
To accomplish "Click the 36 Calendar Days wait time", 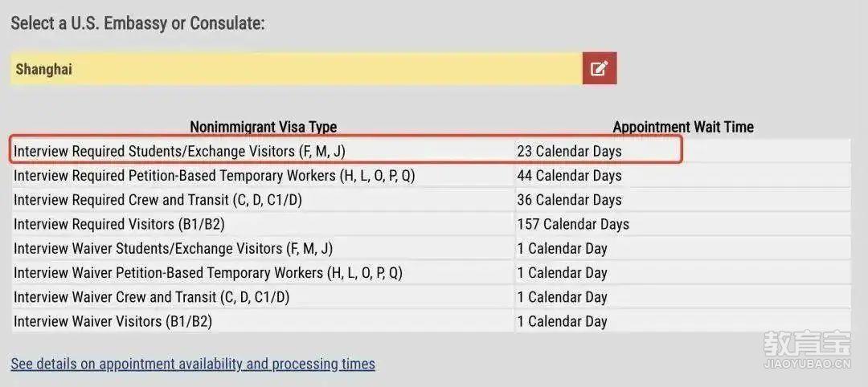I will pos(569,200).
